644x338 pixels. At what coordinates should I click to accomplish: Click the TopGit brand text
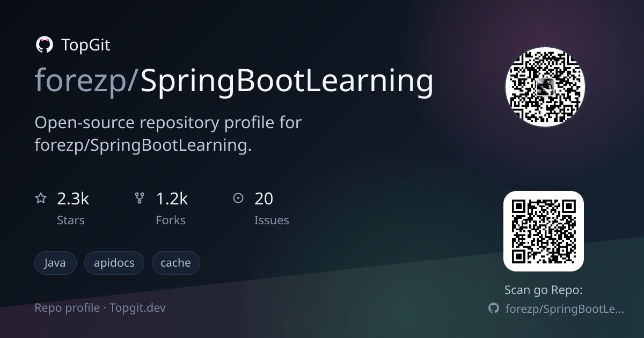click(86, 45)
